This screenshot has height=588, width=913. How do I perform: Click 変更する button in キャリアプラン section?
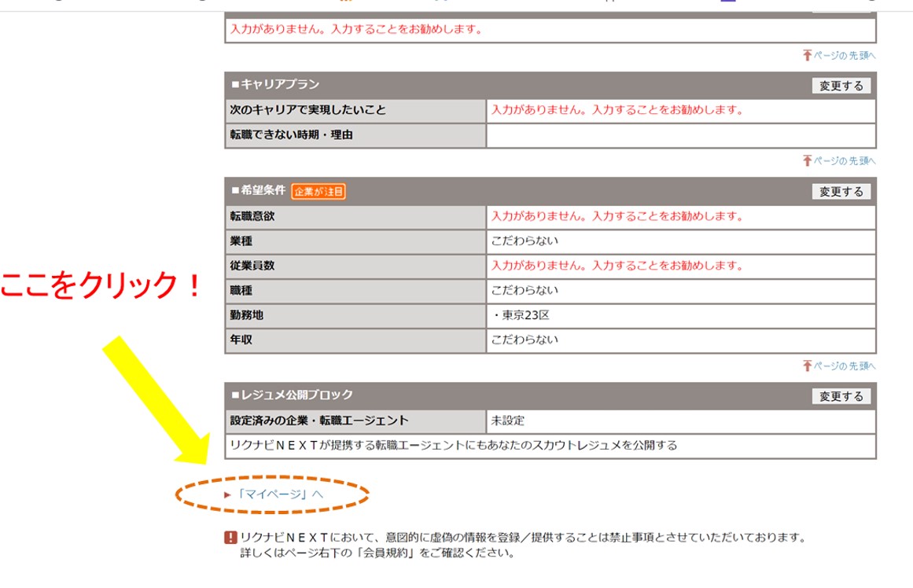tap(841, 86)
